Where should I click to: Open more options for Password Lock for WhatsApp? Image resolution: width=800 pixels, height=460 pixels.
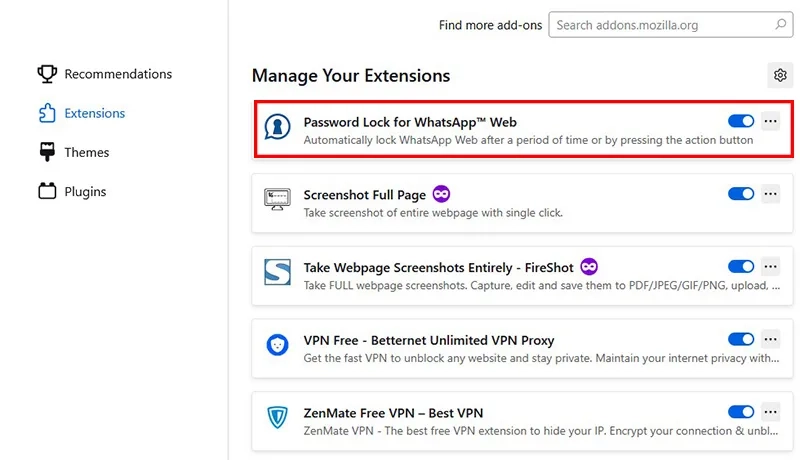pyautogui.click(x=770, y=121)
